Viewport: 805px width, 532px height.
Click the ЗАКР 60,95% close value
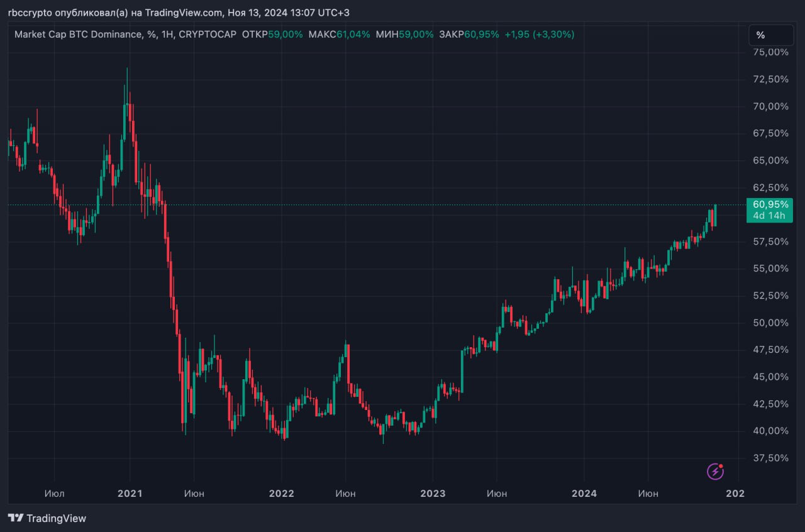click(469, 35)
